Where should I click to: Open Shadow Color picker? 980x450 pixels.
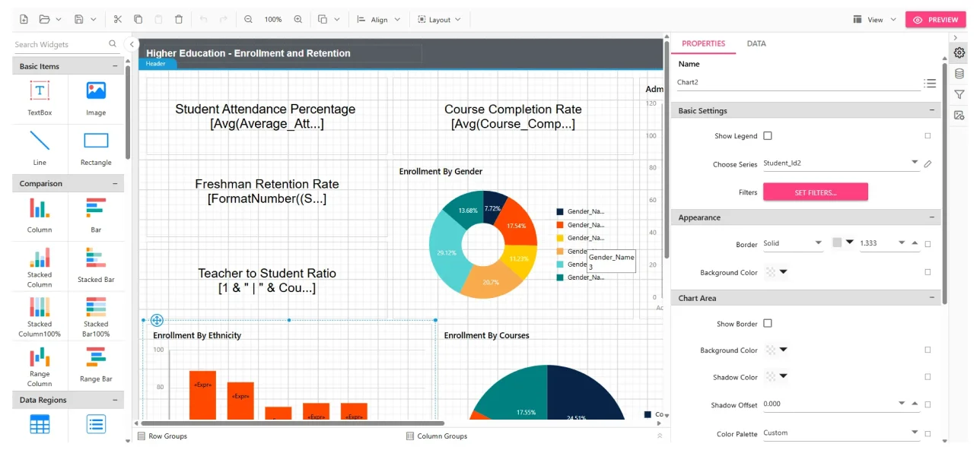click(x=776, y=376)
